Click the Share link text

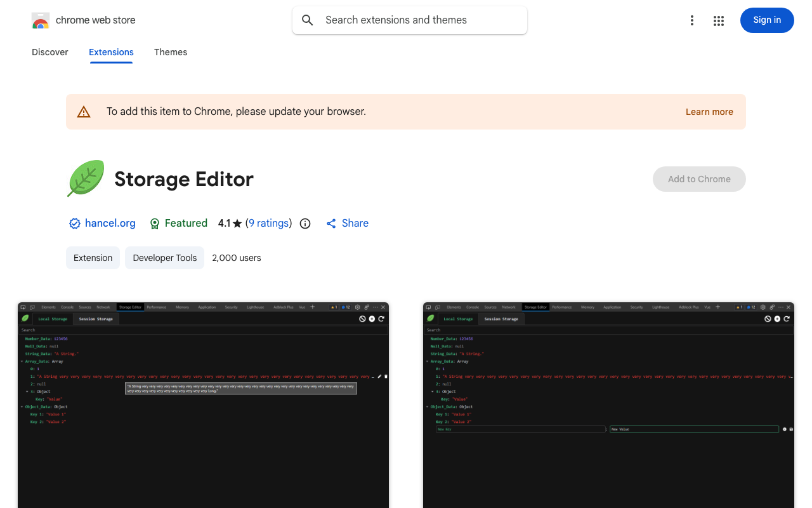click(x=355, y=224)
